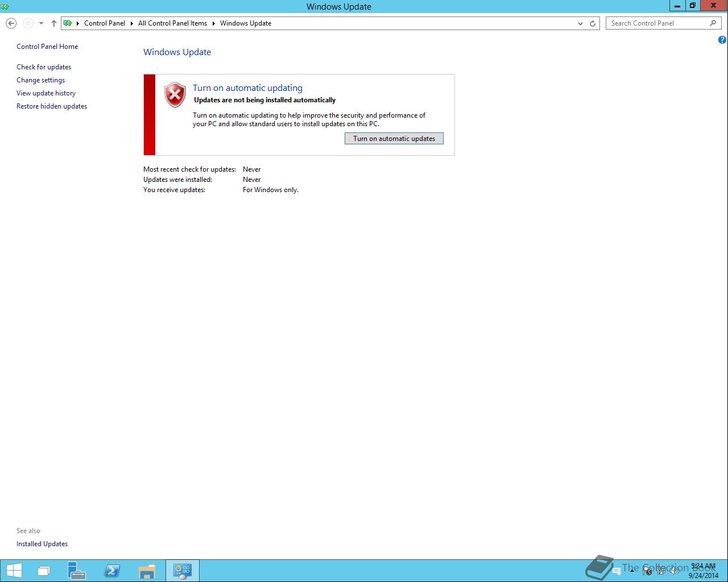
Task: Expand address bar previous locations dropdown
Action: click(x=580, y=23)
